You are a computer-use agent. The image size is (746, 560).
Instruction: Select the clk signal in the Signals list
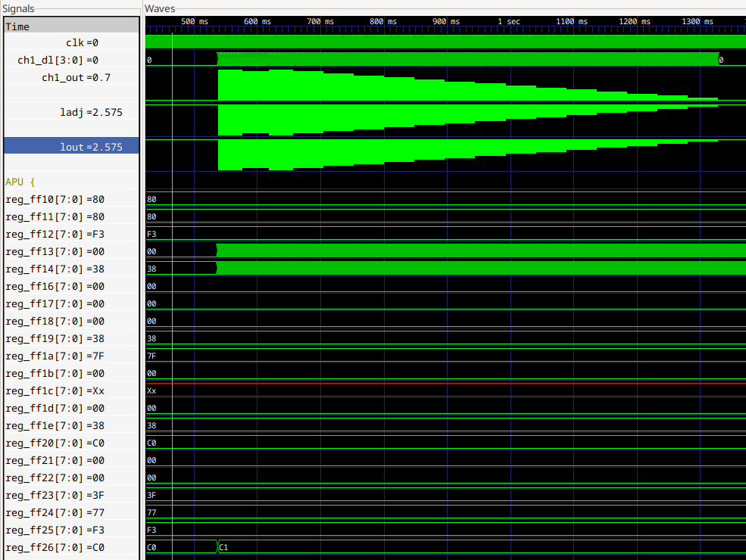point(82,43)
